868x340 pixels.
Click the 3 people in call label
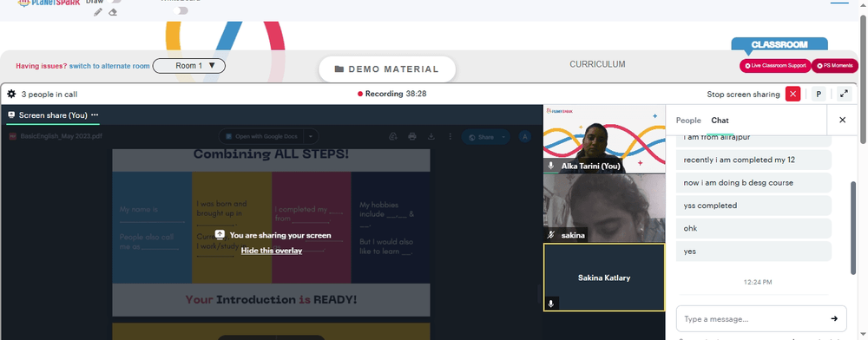tap(49, 94)
